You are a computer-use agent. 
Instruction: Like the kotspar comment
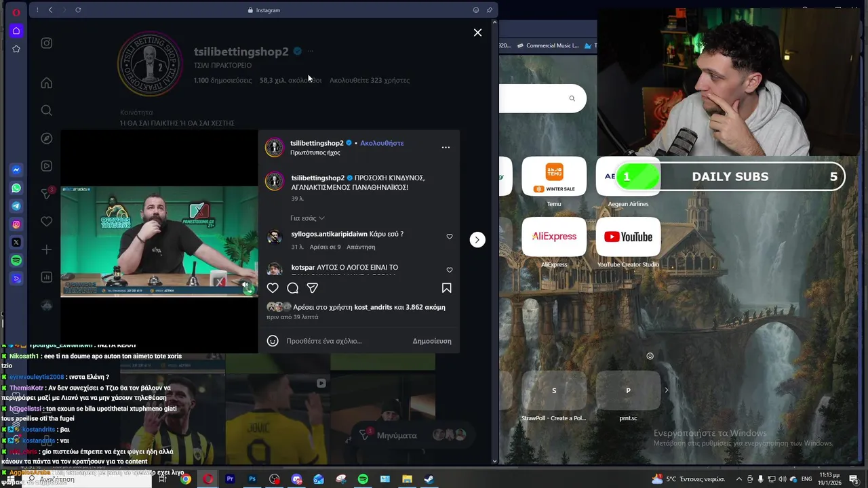(450, 270)
